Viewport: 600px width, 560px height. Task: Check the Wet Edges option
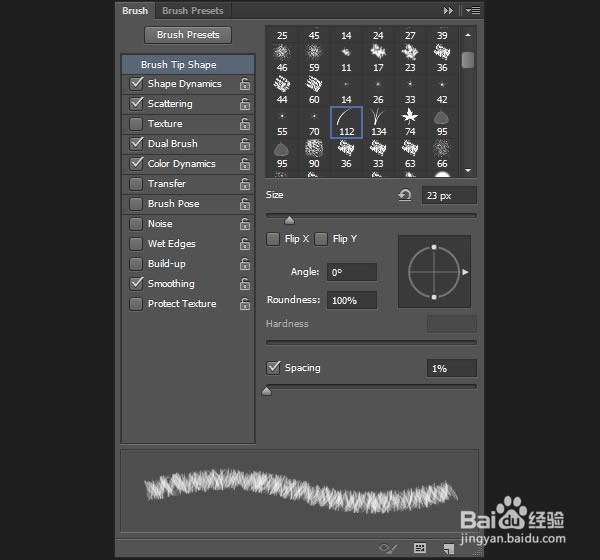[x=136, y=244]
